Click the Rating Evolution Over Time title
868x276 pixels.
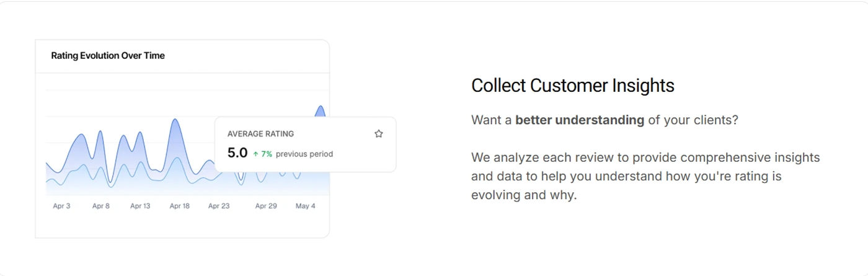pos(108,55)
